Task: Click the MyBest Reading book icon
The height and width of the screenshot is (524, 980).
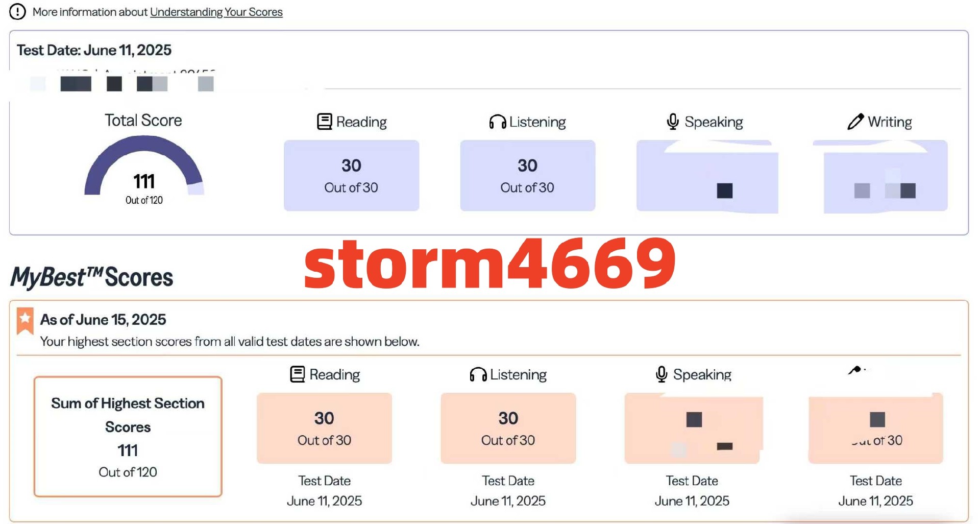Action: click(x=297, y=374)
